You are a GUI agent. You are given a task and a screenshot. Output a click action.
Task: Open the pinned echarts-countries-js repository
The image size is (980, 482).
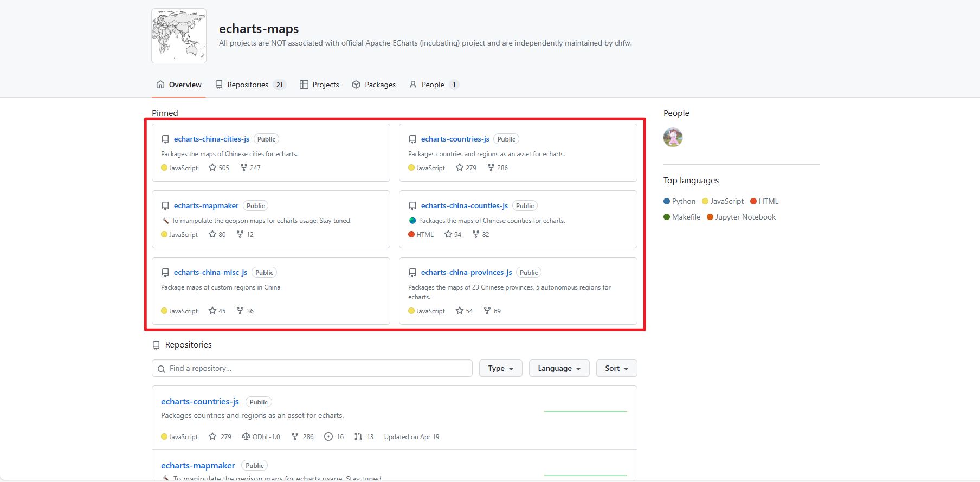point(455,139)
